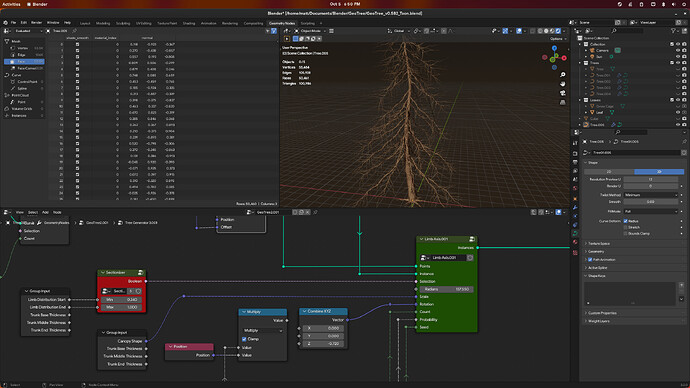Collapse the Limb Axis.001 node
This screenshot has height=388, width=690.
point(421,239)
